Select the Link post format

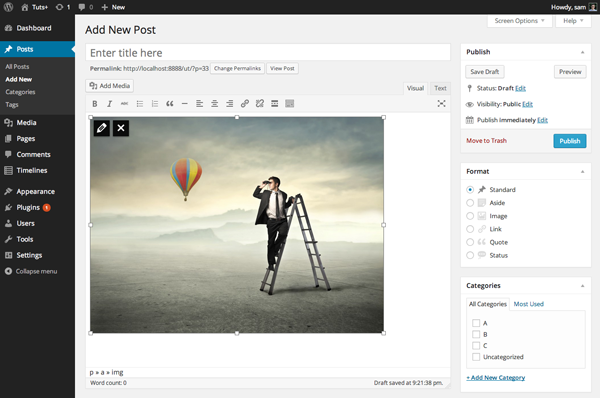(470, 229)
